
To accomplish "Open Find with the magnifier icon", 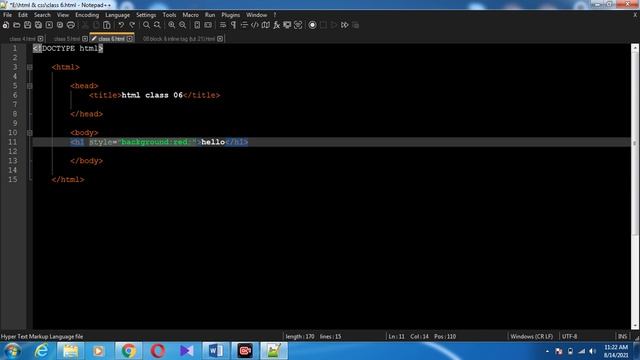I will [x=146, y=25].
